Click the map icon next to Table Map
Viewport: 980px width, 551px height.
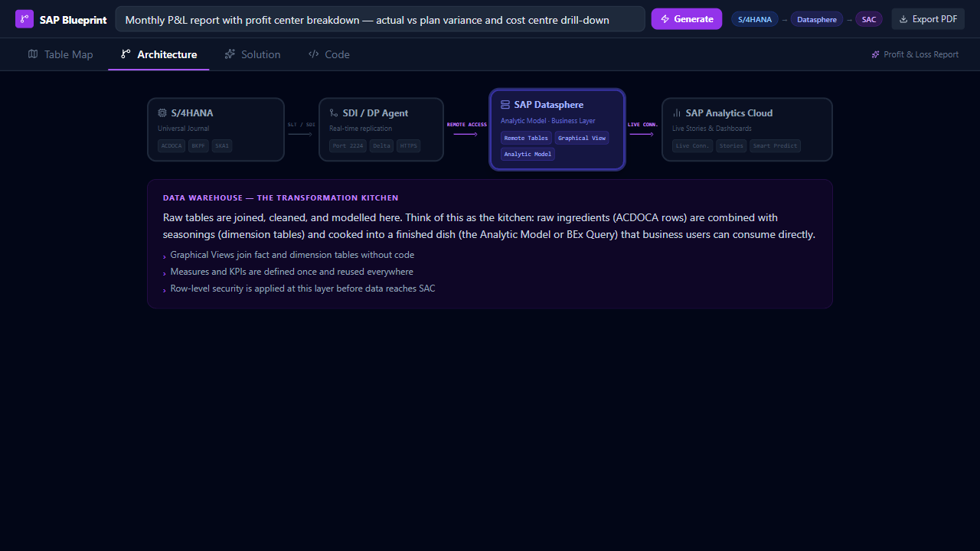tap(33, 54)
